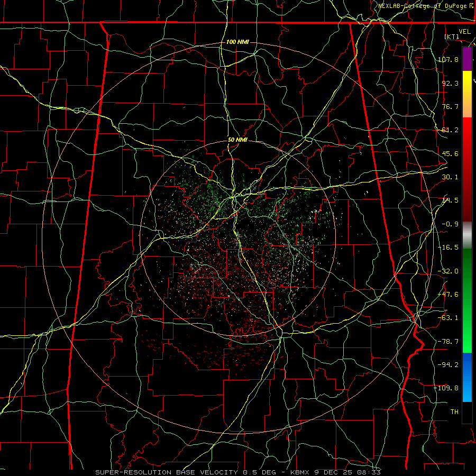Pick the purple segment of the color bar
Viewport: 476px width, 476px height.
pos(467,59)
